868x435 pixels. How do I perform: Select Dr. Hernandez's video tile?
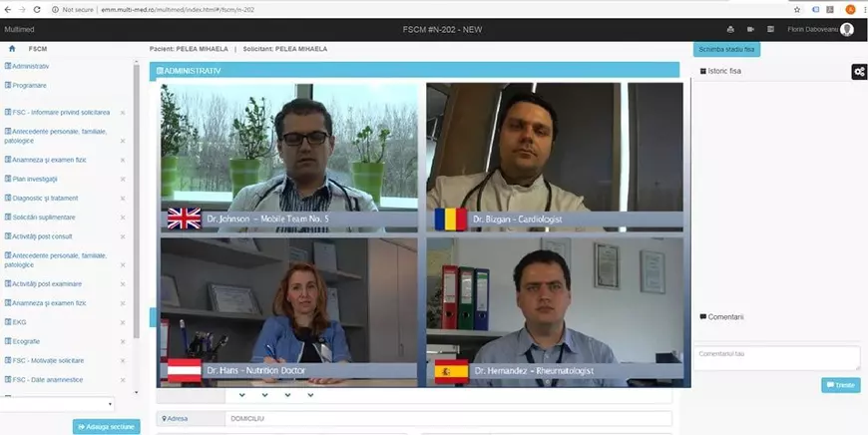[555, 311]
